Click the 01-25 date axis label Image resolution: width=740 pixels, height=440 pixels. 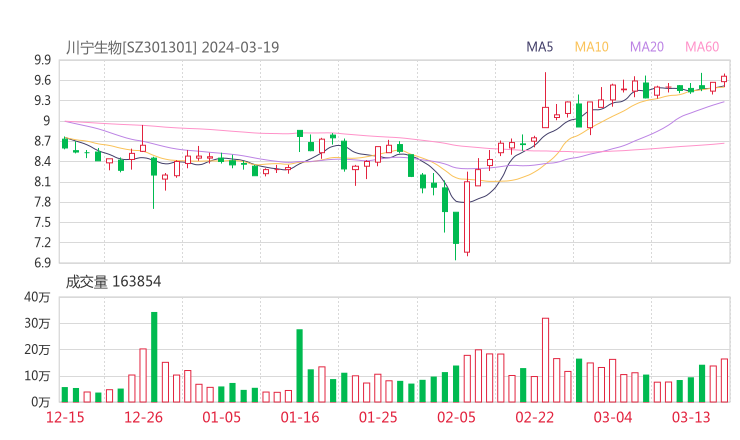(x=378, y=417)
